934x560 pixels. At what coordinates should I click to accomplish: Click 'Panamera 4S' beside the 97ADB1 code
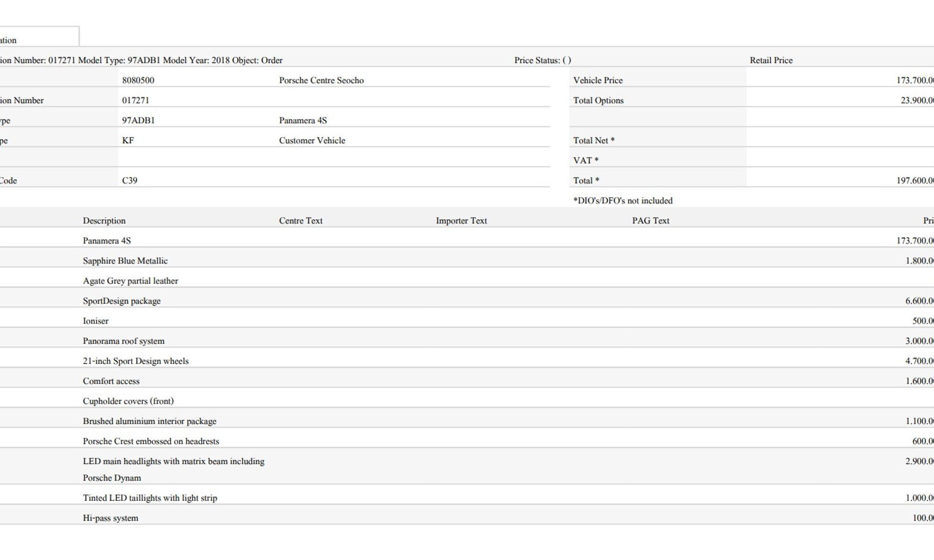(303, 120)
